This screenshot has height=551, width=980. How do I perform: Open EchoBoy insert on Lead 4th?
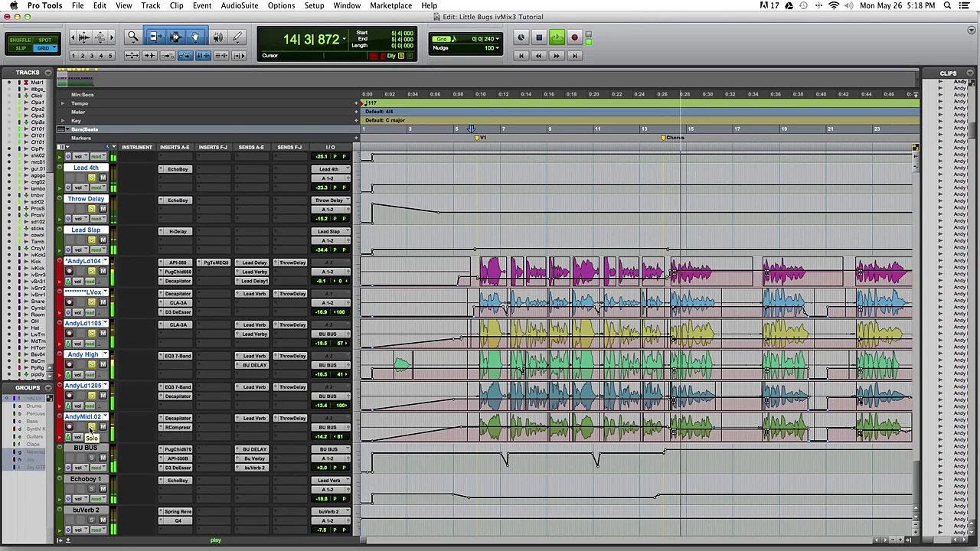pos(177,169)
